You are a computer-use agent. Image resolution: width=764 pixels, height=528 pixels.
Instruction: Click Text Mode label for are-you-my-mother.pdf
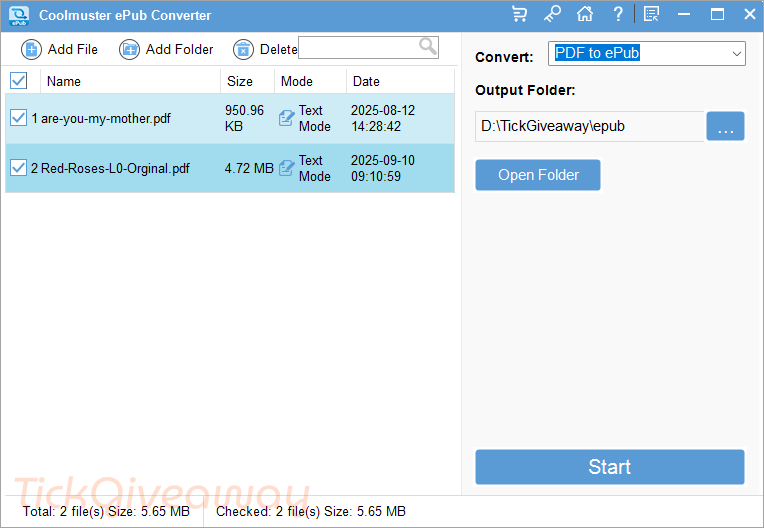(315, 118)
